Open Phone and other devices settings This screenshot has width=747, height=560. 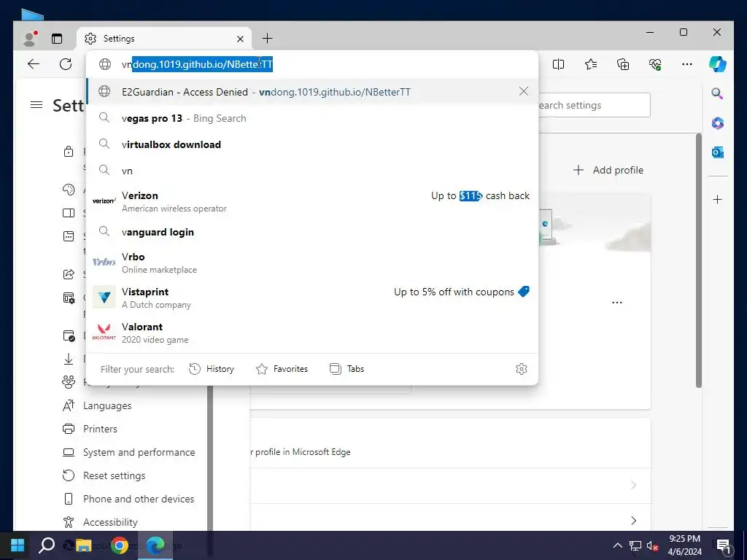tap(139, 499)
